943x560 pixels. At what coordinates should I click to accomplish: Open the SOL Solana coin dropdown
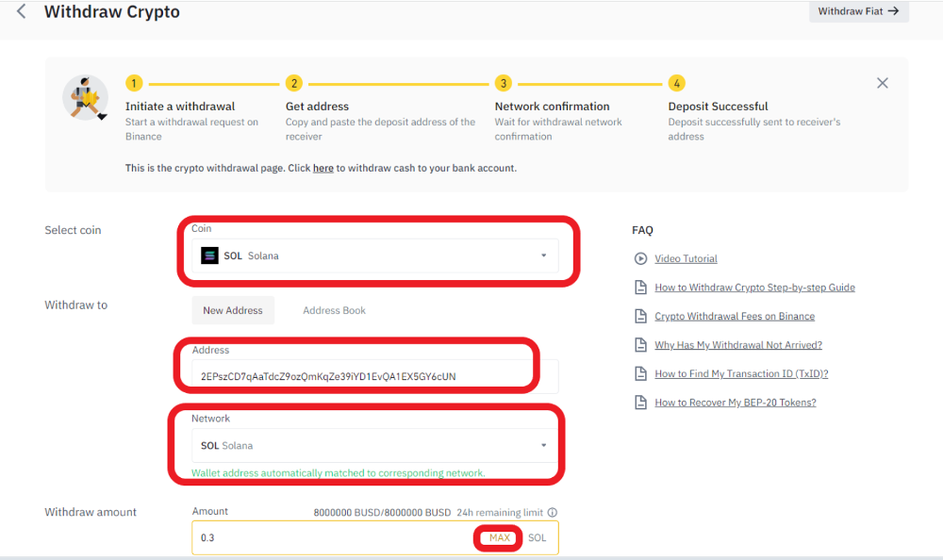point(374,255)
